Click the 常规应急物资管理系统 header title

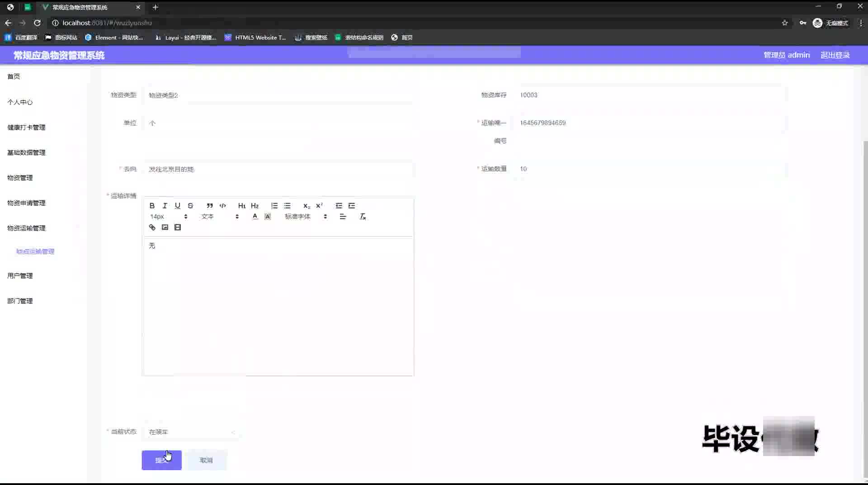59,55
